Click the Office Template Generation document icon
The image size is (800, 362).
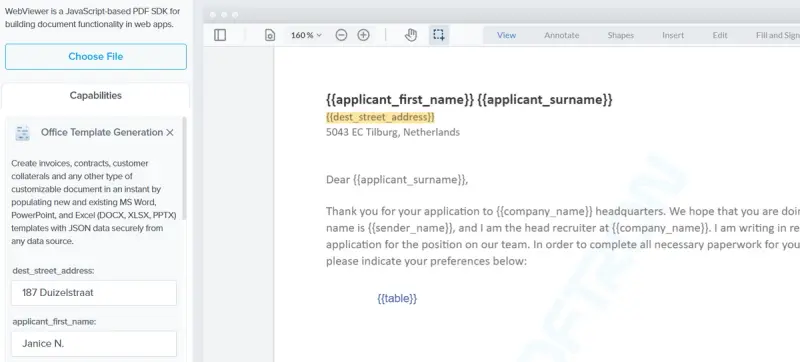[x=22, y=133]
